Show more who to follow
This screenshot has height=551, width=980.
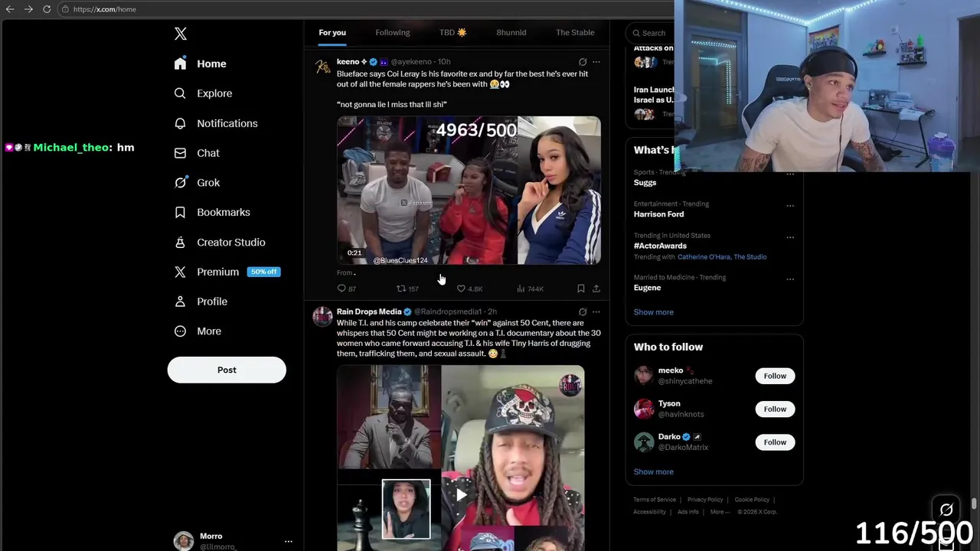point(654,472)
